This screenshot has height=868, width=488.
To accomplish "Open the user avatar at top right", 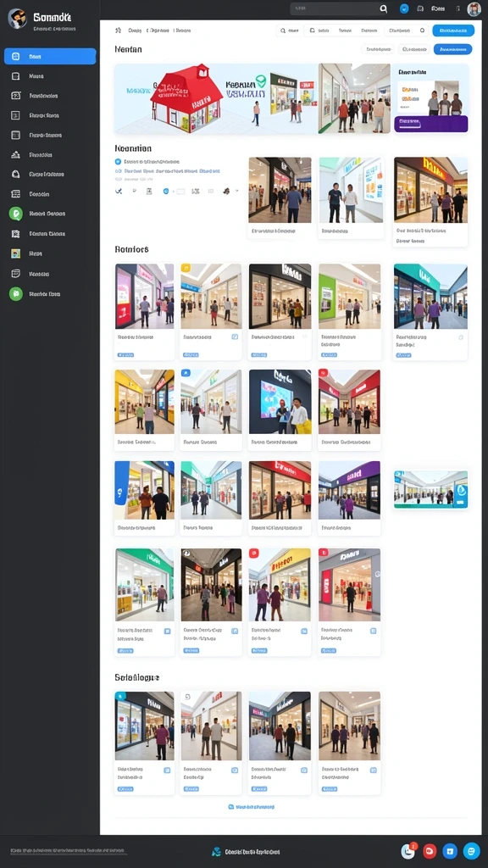I will 474,8.
